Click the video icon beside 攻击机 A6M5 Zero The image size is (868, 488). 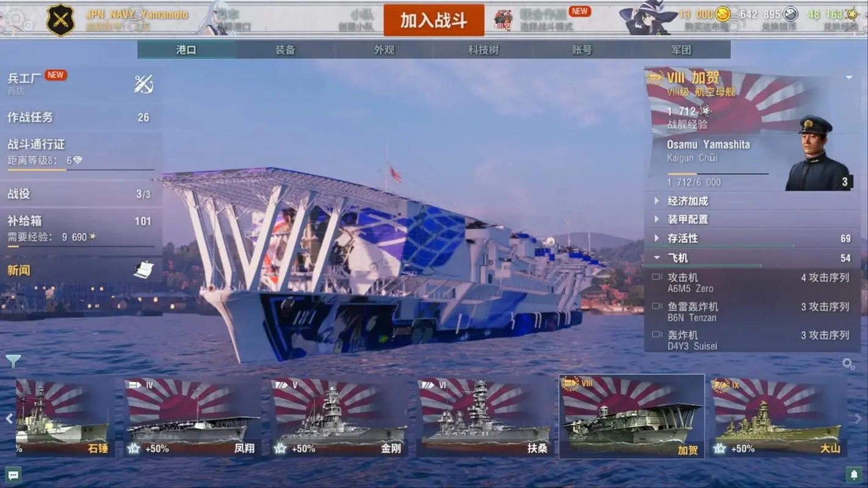pyautogui.click(x=657, y=278)
